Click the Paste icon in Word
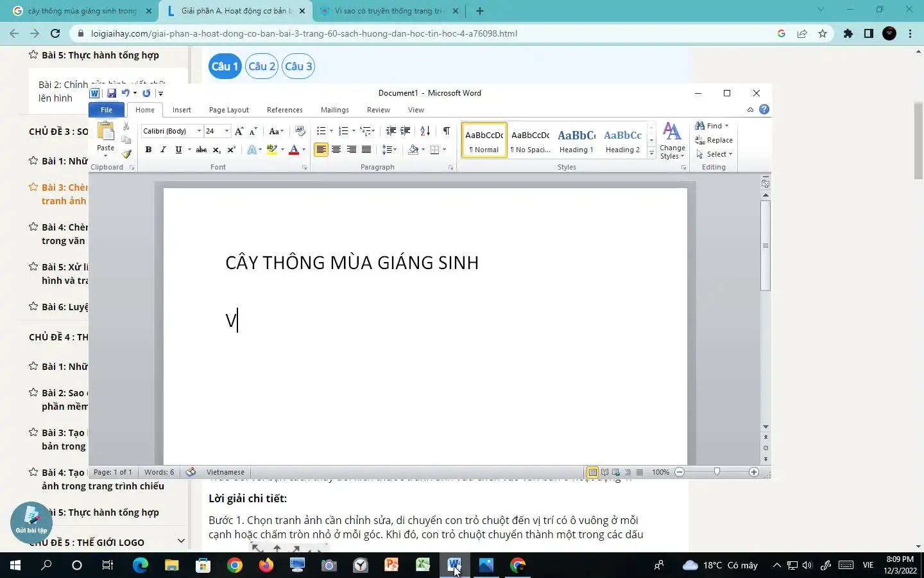 [x=105, y=132]
